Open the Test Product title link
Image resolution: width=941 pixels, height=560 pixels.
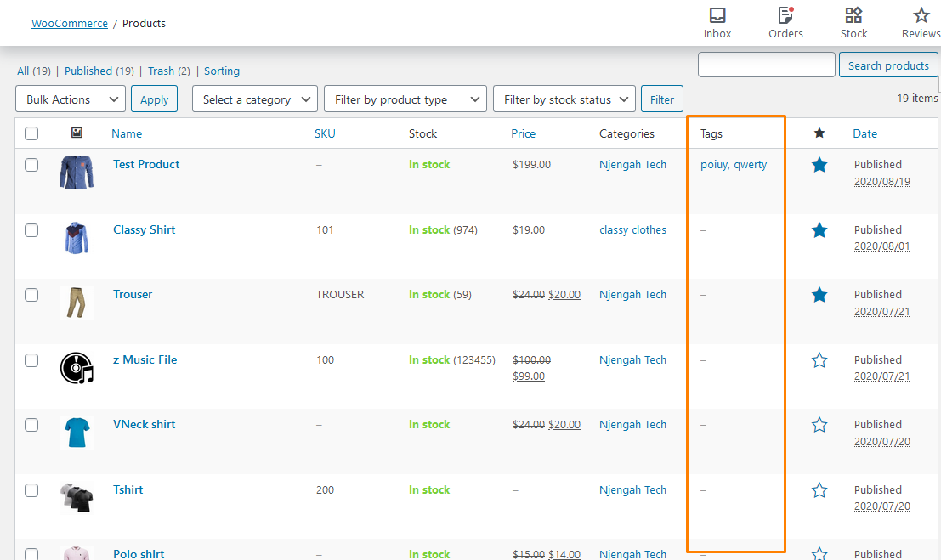(x=146, y=165)
